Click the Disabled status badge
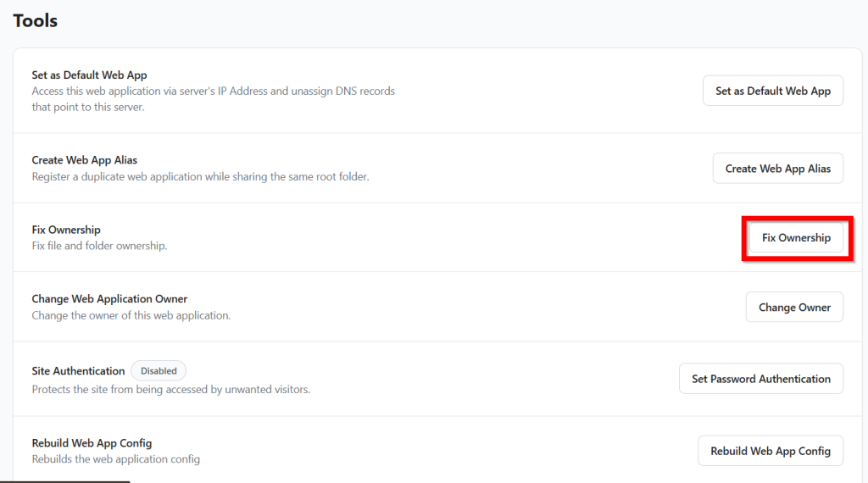Viewport: 868px width, 483px height. (x=159, y=370)
